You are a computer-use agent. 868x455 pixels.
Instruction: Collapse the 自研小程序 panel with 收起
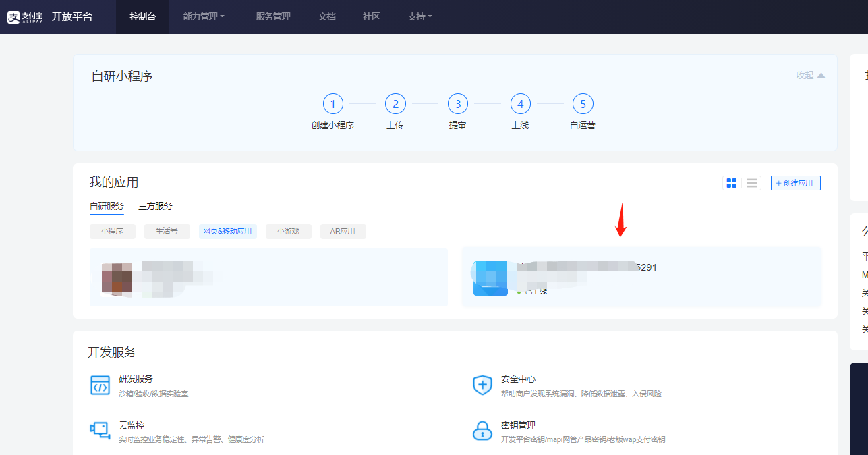(810, 75)
